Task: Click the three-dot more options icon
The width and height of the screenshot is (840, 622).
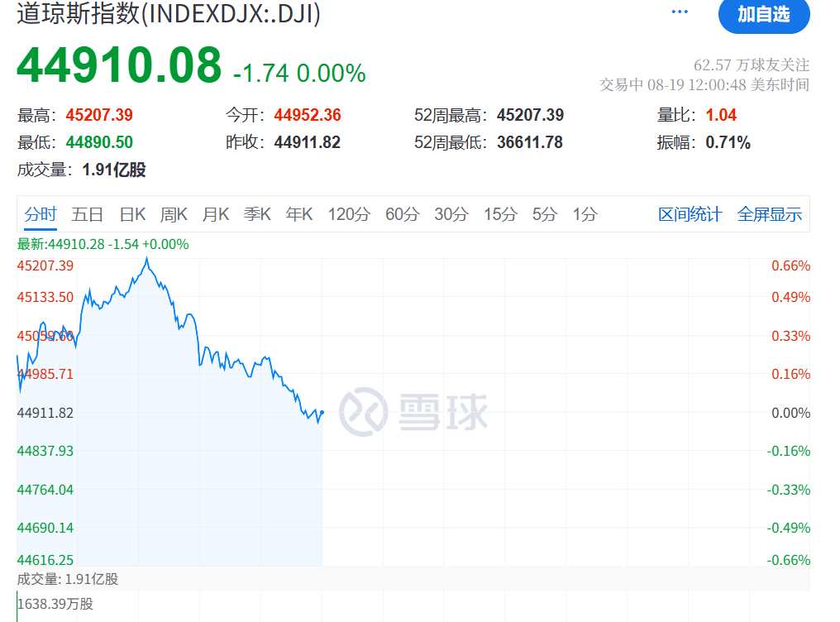Action: click(x=680, y=12)
